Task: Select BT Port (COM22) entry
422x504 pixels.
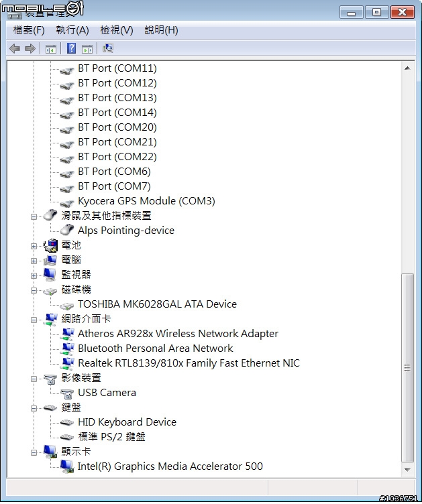Action: coord(117,157)
